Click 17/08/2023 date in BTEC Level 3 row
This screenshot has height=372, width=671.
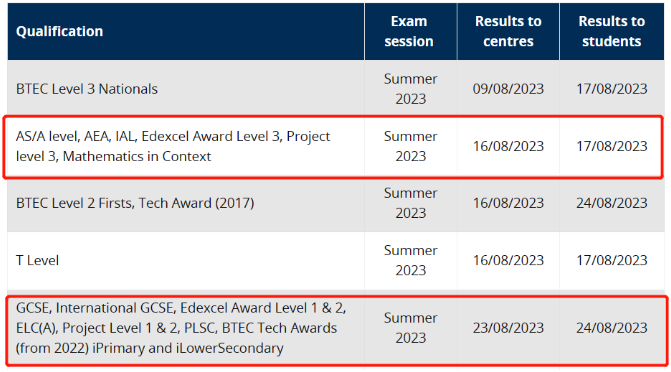click(612, 89)
